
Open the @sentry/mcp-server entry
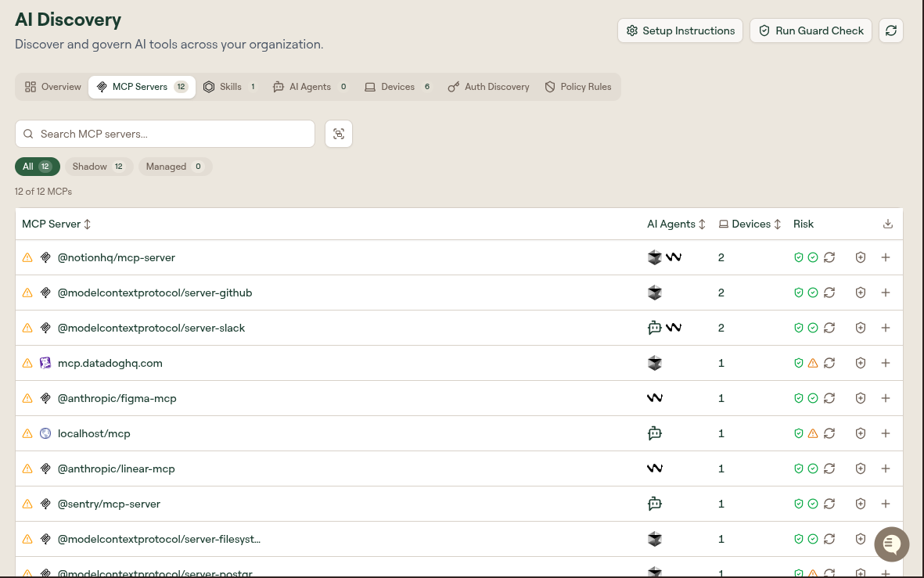pyautogui.click(x=109, y=504)
